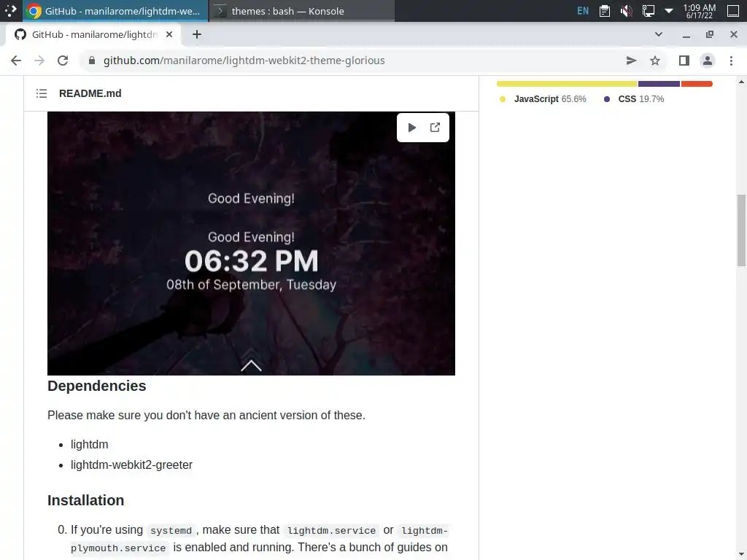Bookmark this page star
This screenshot has width=747, height=560.
pyautogui.click(x=655, y=61)
